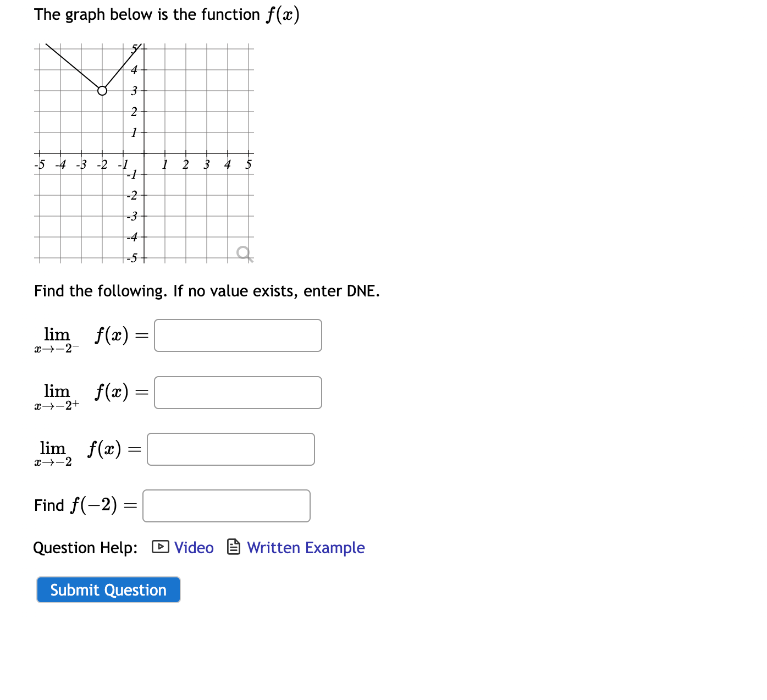Click the f(-2) answer box
Image resolution: width=767 pixels, height=700 pixels.
click(226, 505)
